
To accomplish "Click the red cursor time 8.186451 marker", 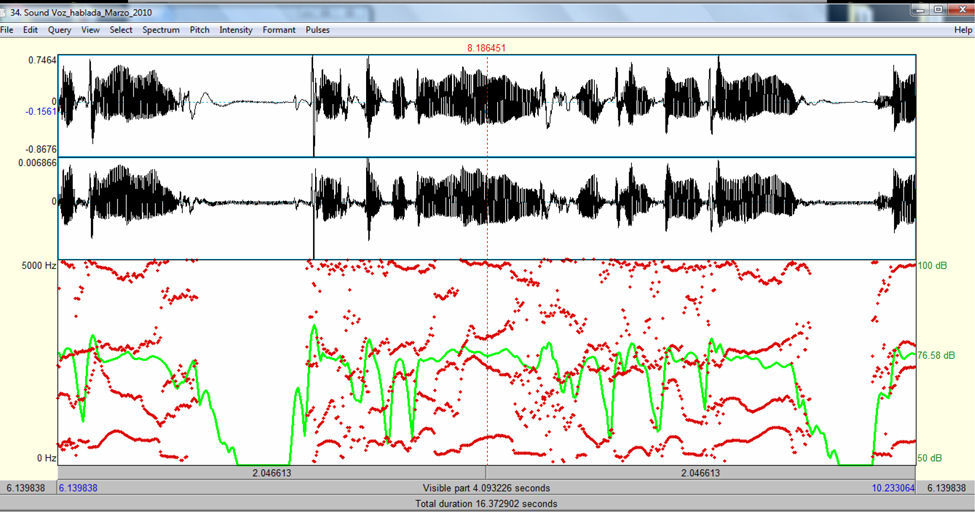I will (486, 47).
